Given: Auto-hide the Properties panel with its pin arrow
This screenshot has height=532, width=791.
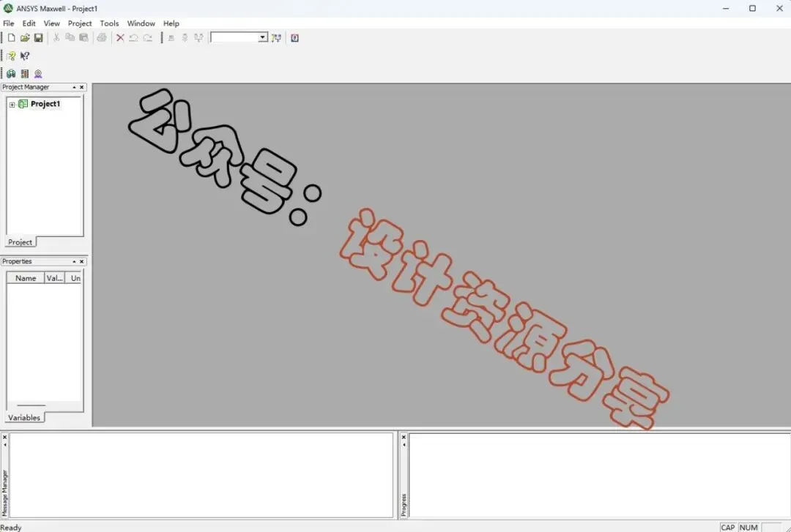Looking at the screenshot, I should point(74,262).
